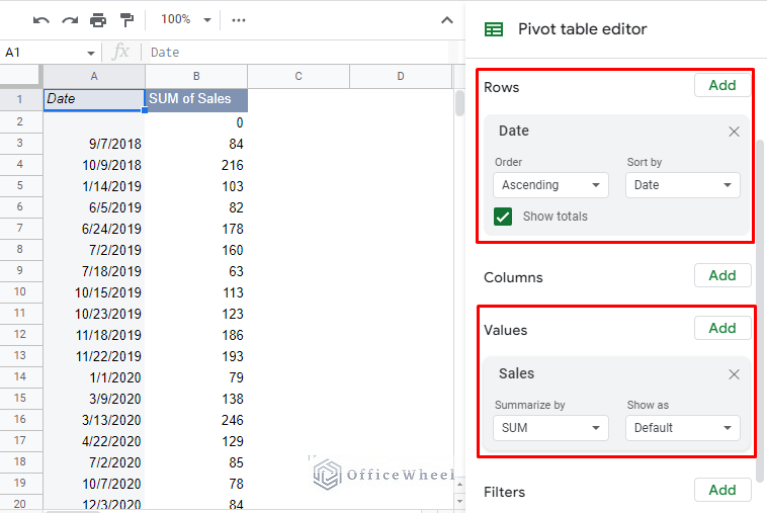
Task: Open the Summarize by SUM dropdown
Action: click(x=551, y=428)
